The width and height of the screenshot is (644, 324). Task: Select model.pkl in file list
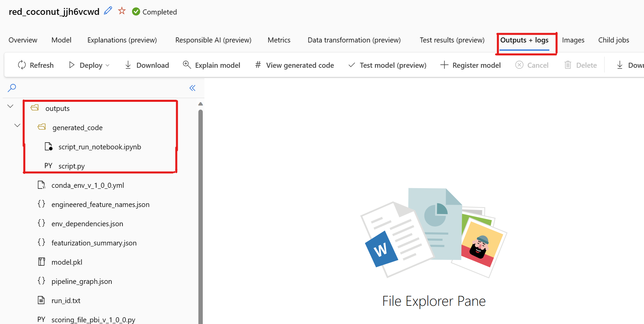coord(67,262)
